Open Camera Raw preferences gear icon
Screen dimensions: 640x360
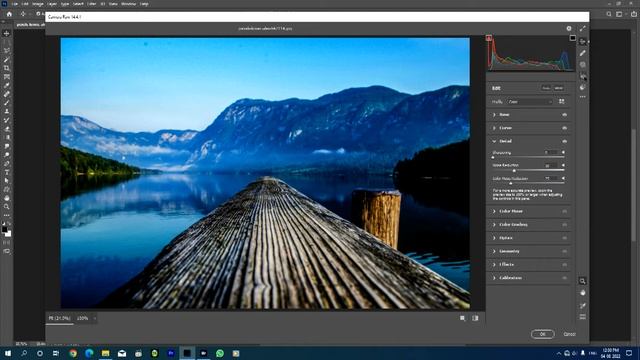point(569,29)
